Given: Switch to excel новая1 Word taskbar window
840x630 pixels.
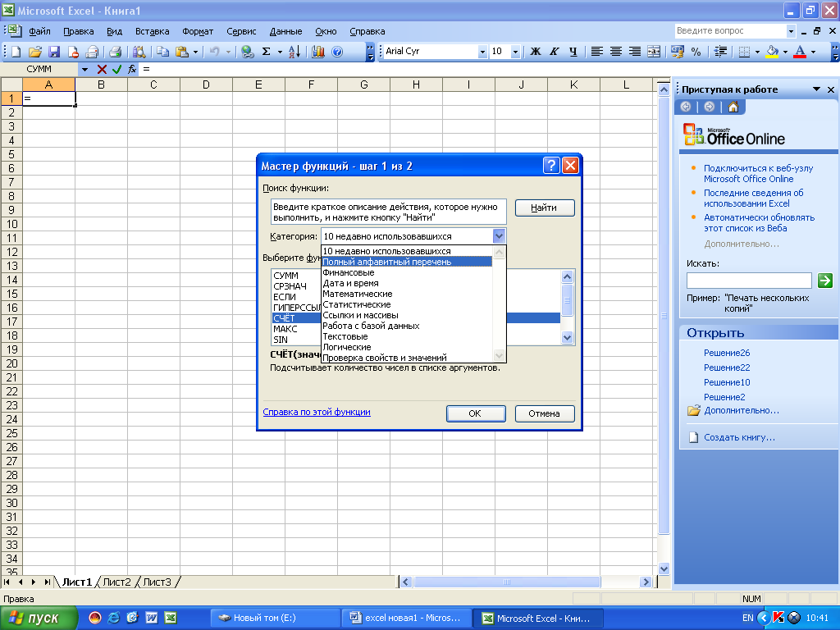Looking at the screenshot, I should pyautogui.click(x=405, y=619).
